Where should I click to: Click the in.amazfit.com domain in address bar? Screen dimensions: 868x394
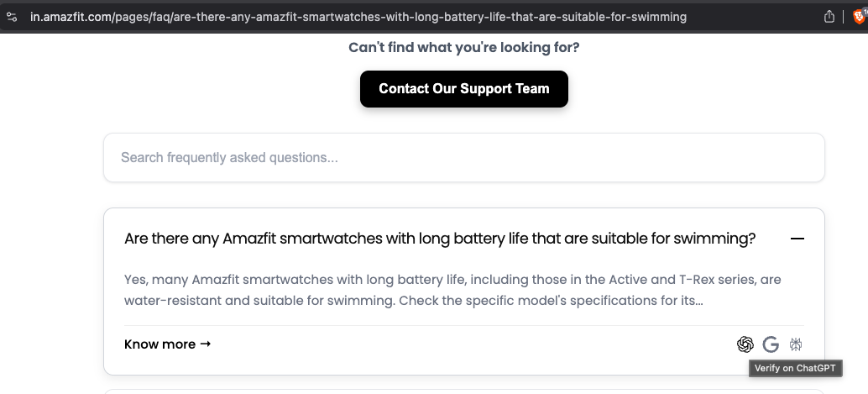coord(70,17)
